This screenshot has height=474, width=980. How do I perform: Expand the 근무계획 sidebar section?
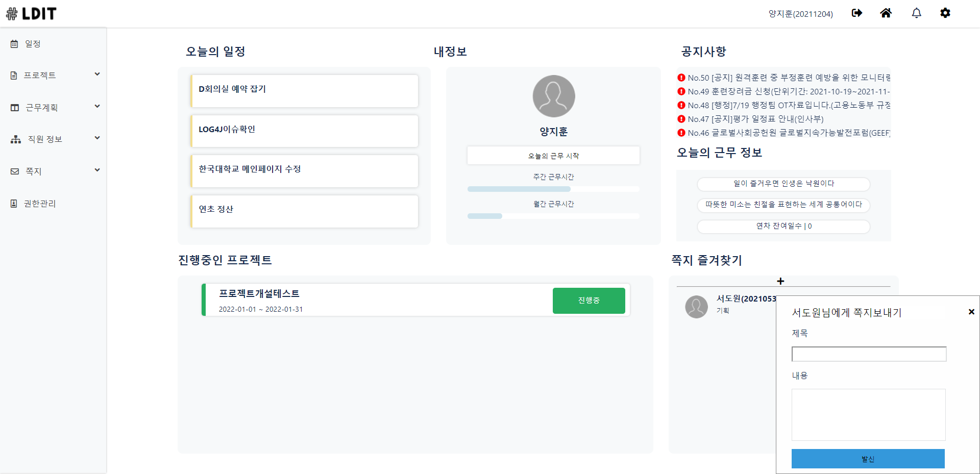pyautogui.click(x=97, y=106)
